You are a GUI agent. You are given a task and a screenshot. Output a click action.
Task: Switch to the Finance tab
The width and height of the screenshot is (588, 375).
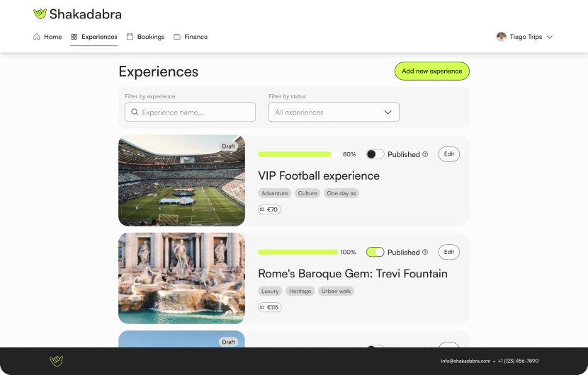pyautogui.click(x=191, y=37)
